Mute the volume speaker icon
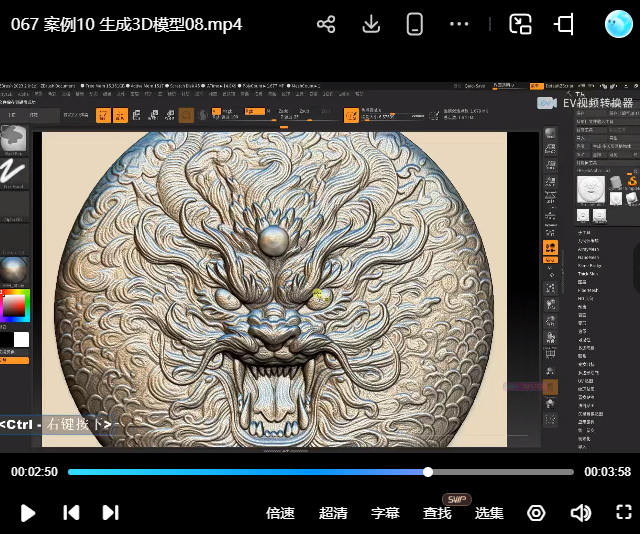The height and width of the screenshot is (534, 640). click(x=580, y=513)
